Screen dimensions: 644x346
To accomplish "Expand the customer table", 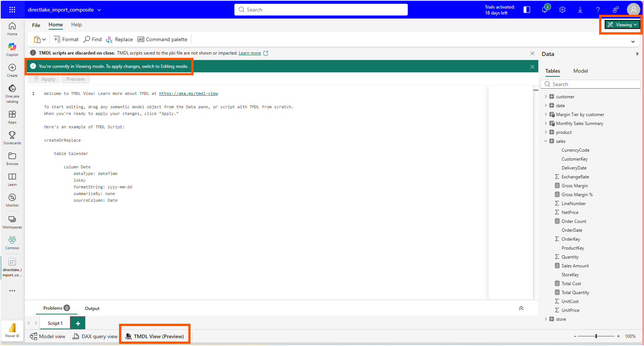I will pyautogui.click(x=546, y=96).
